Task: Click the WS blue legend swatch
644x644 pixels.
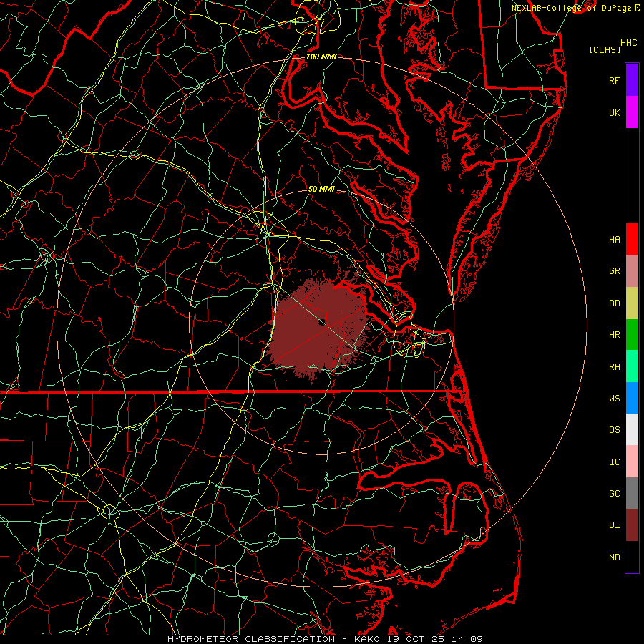Action: 632,398
